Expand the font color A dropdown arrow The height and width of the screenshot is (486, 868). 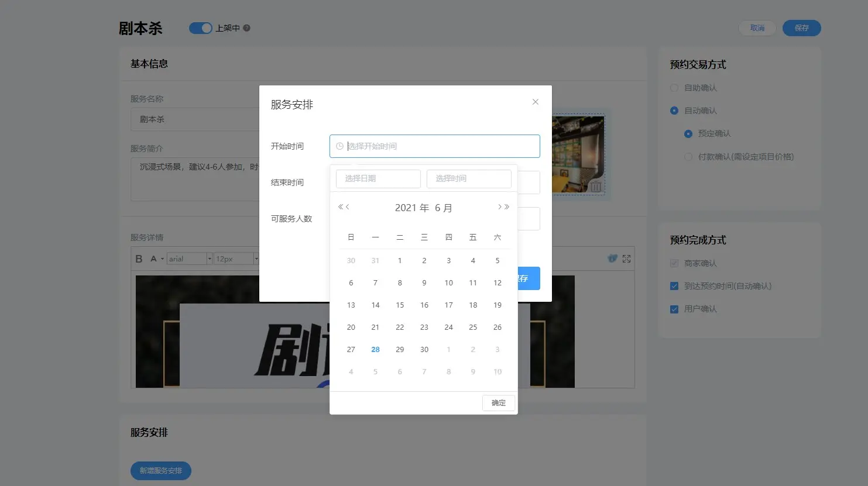coord(162,258)
